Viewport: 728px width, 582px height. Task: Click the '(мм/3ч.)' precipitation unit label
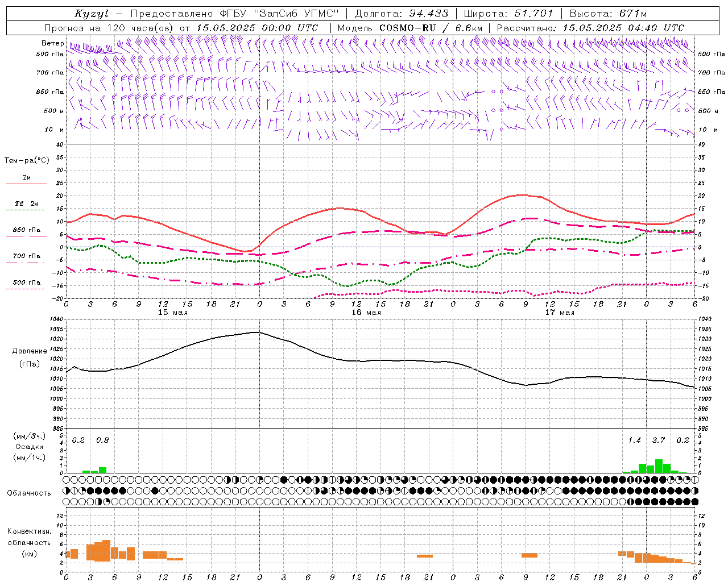click(x=30, y=436)
